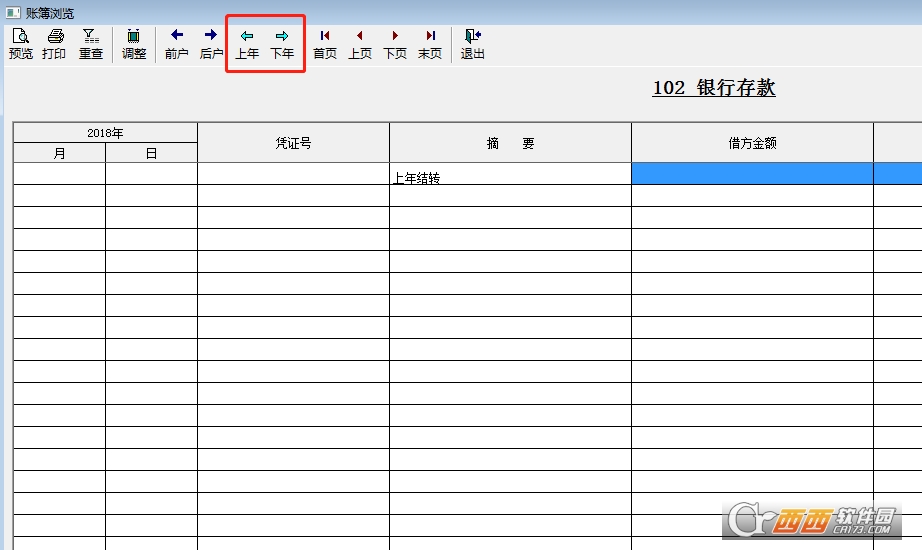Go to 后户 next account
The width and height of the screenshot is (922, 550).
coord(211,44)
